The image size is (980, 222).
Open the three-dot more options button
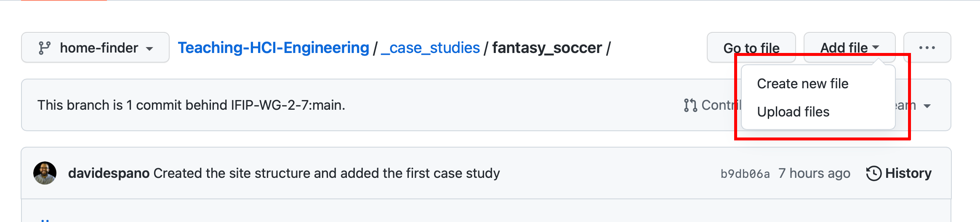point(927,48)
